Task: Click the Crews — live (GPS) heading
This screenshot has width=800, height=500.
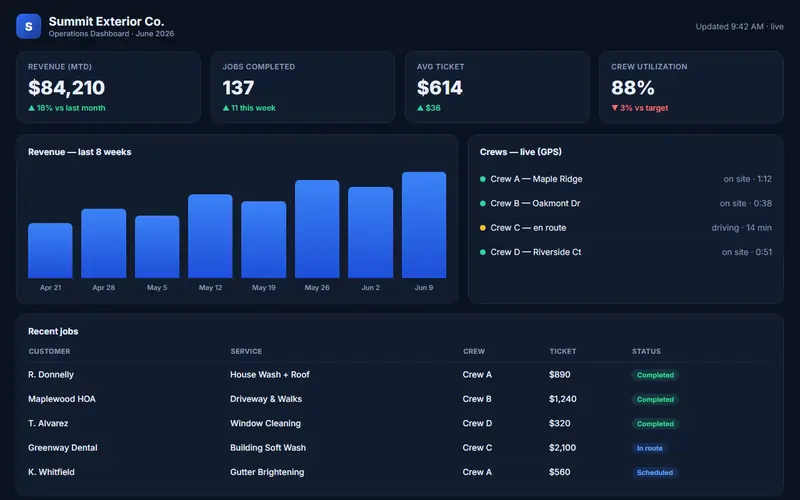Action: [x=520, y=152]
